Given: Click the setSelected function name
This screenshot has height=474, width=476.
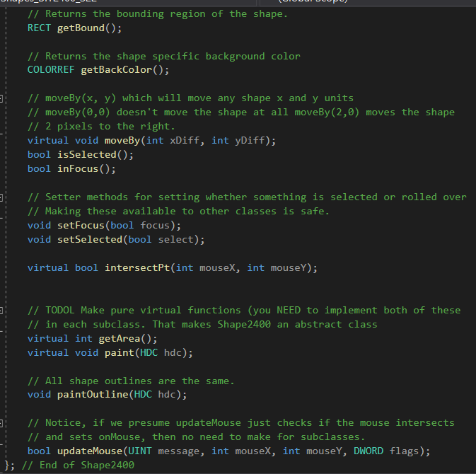Looking at the screenshot, I should point(90,240).
